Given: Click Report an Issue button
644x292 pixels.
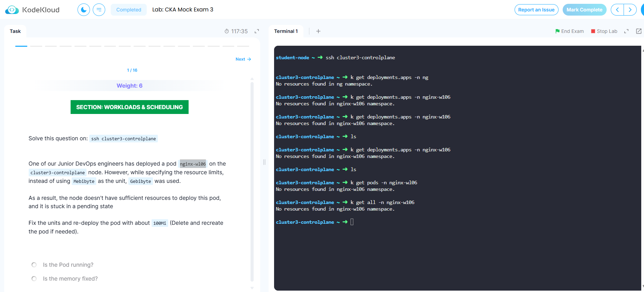Looking at the screenshot, I should tap(536, 10).
